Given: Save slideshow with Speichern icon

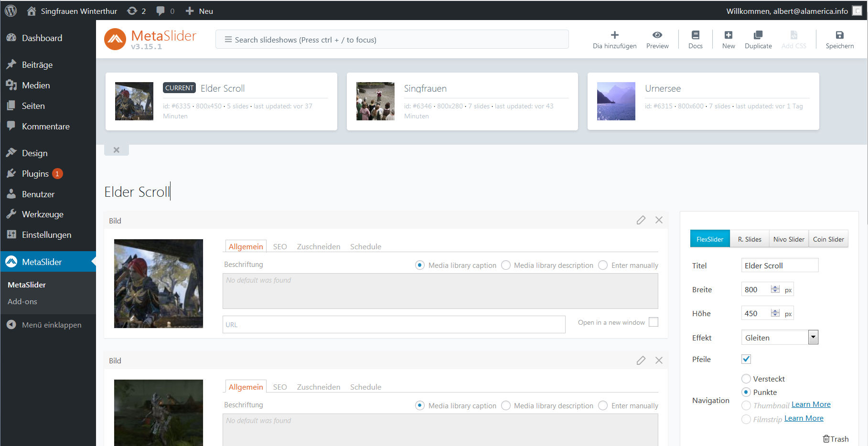Looking at the screenshot, I should point(839,35).
